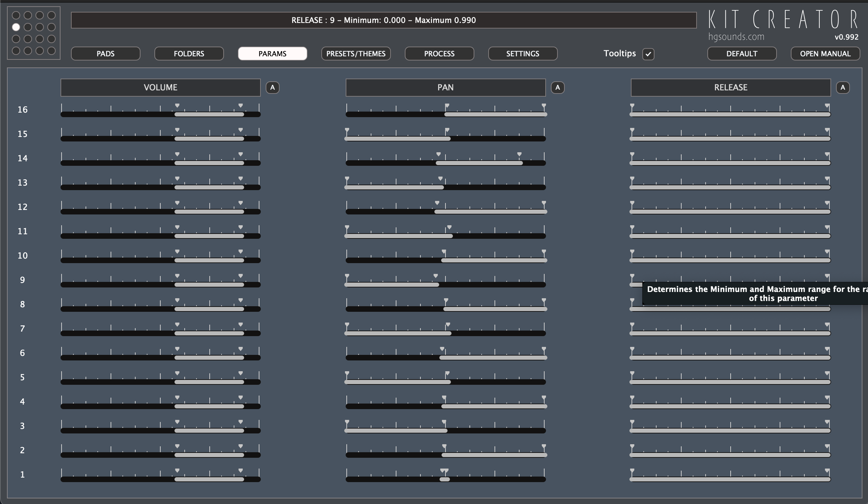Click Volume maximum handle on row 2
This screenshot has width=868, height=504.
241,446
